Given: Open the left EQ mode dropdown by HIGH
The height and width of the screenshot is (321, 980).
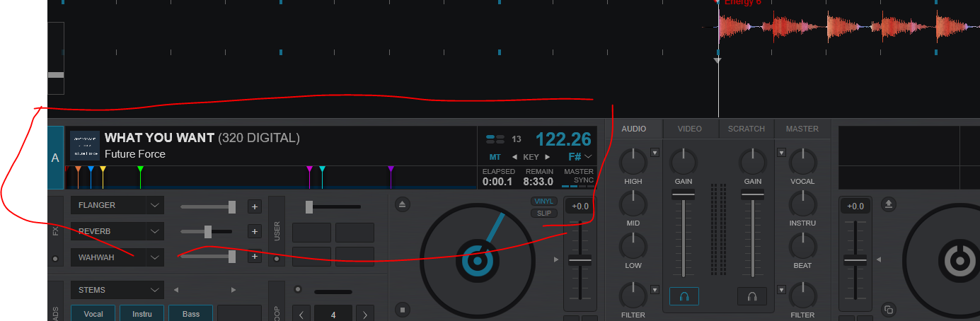Looking at the screenshot, I should (655, 152).
